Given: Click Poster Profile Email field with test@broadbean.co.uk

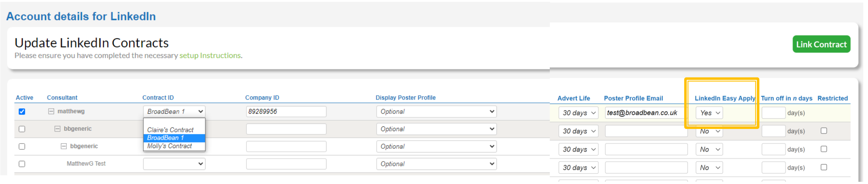Looking at the screenshot, I should 645,113.
